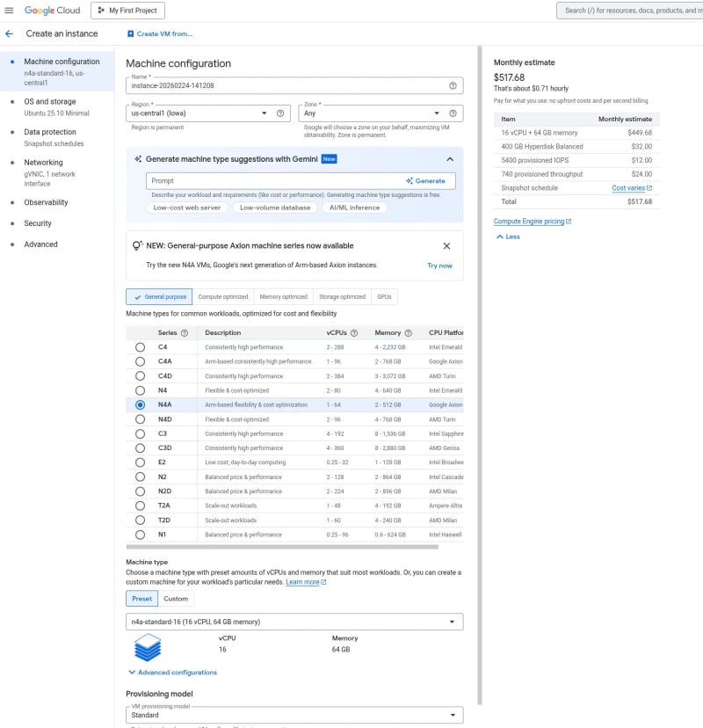
Task: Open the hamburger navigation menu
Action: point(9,11)
